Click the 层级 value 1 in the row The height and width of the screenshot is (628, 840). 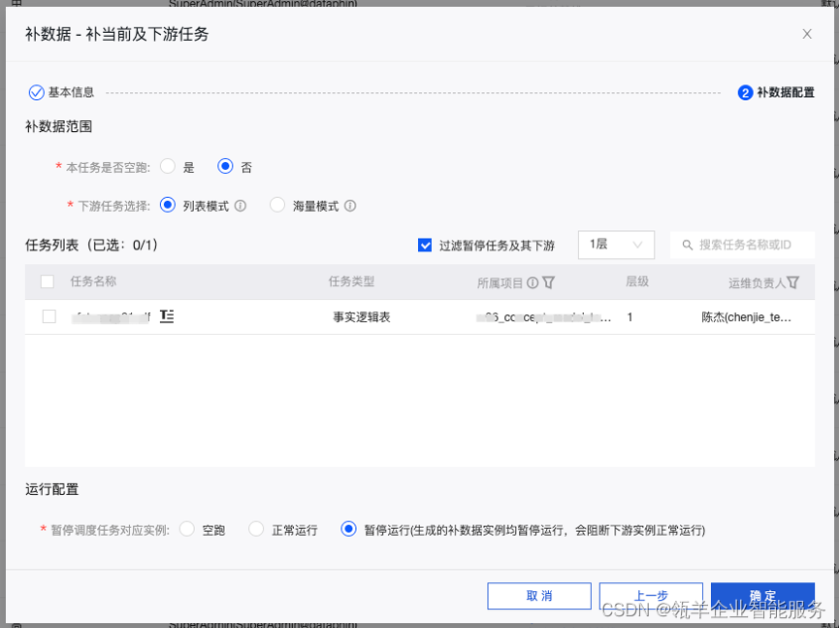click(630, 317)
